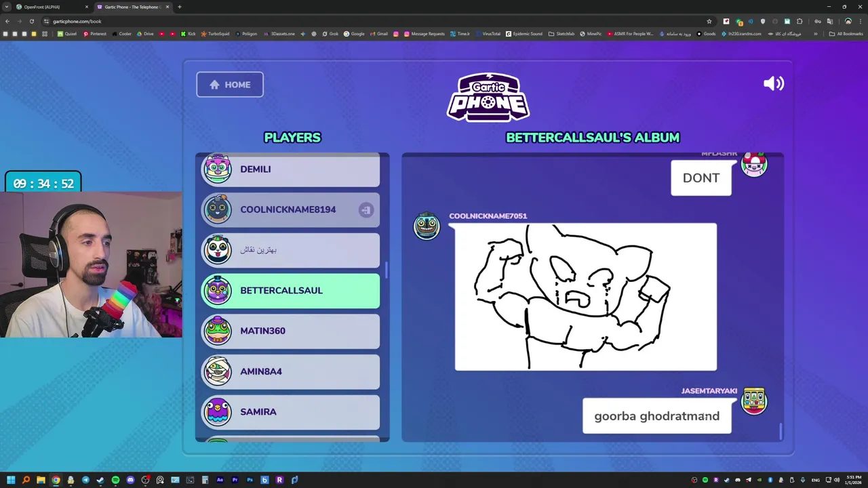Image resolution: width=868 pixels, height=488 pixels.
Task: Click the AMIN8A4 mummy avatar
Action: coord(218,371)
